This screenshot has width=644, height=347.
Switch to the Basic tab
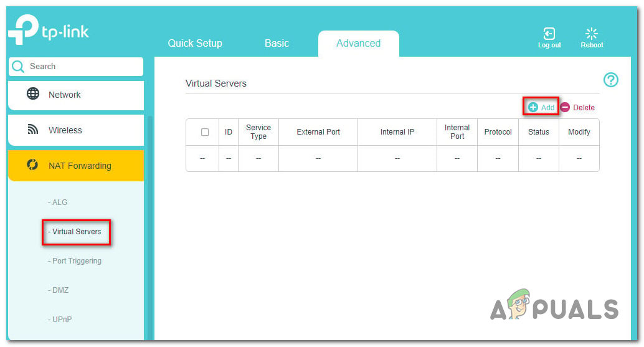coord(277,43)
